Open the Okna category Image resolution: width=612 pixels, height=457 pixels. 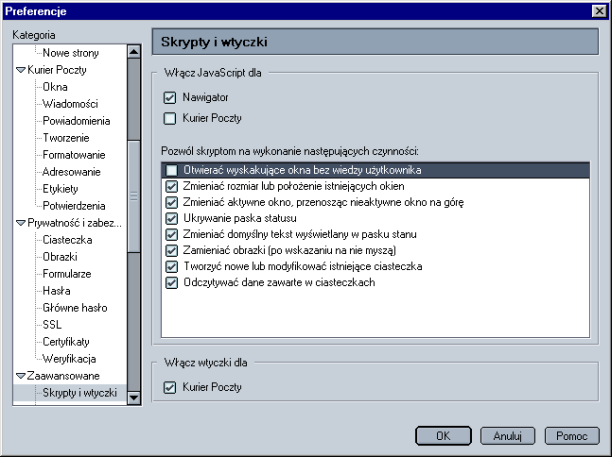point(55,87)
